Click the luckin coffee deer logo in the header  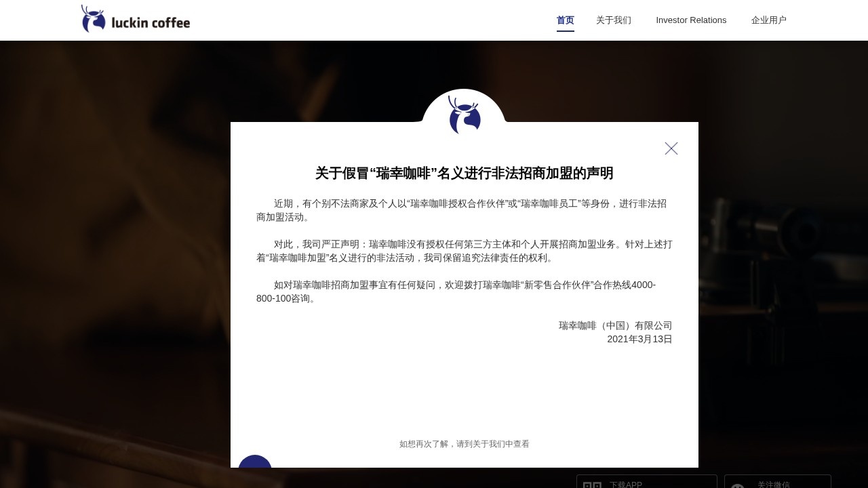tap(93, 18)
